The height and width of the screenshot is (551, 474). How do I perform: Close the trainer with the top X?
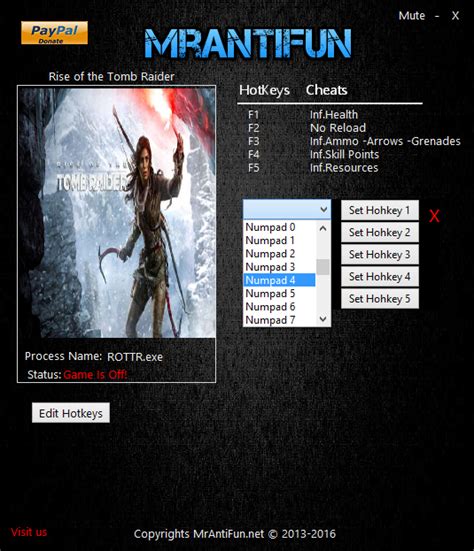pyautogui.click(x=455, y=16)
